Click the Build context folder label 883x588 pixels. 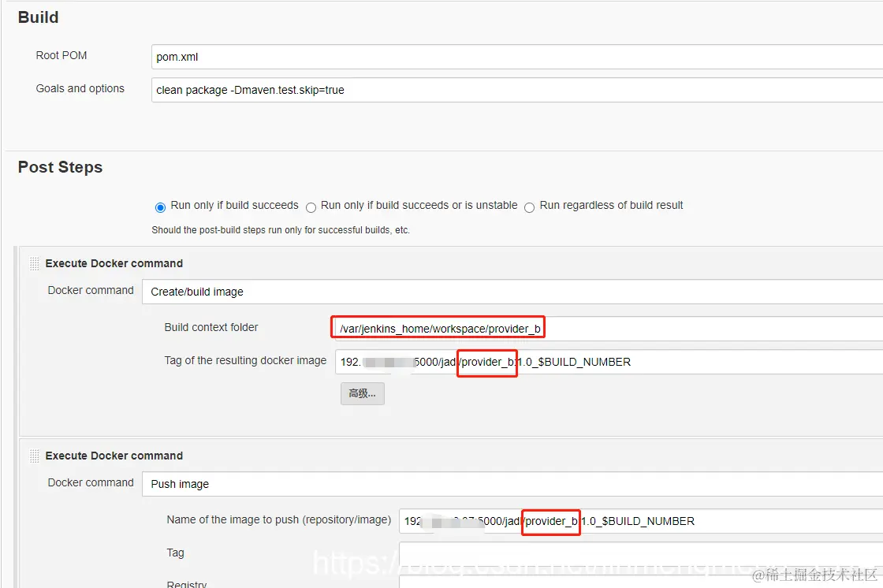pos(211,327)
